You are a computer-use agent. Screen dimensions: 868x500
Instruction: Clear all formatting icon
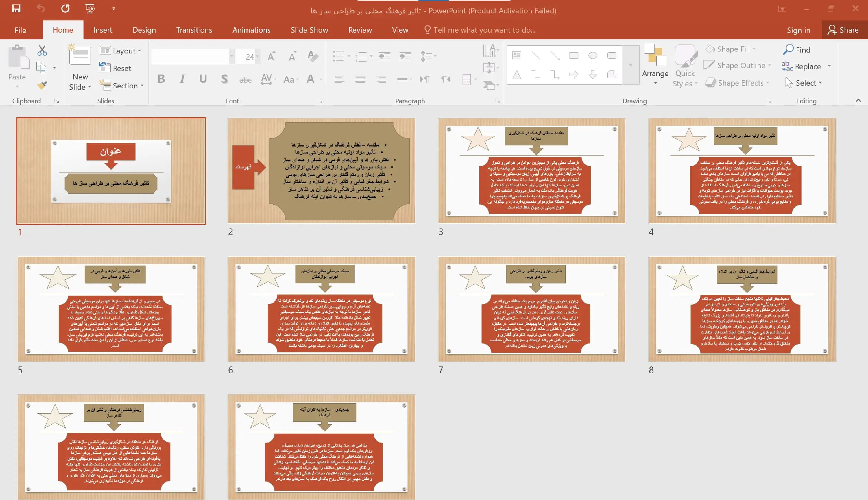313,56
